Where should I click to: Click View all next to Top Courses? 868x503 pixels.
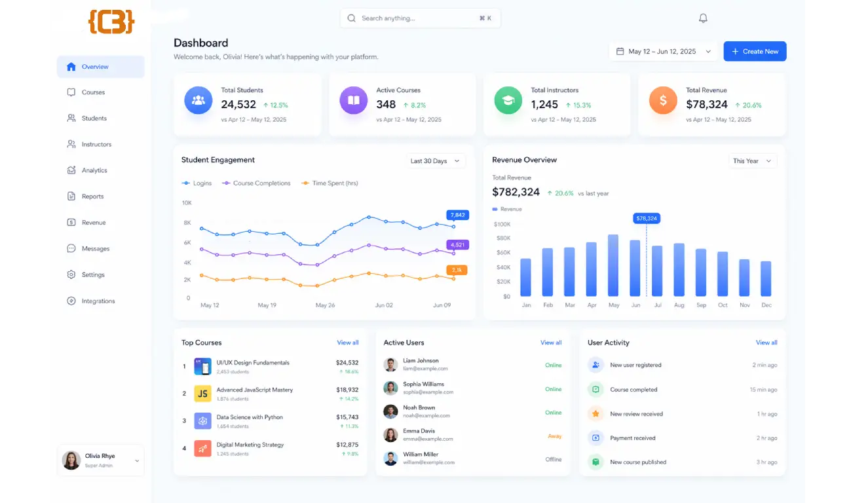[x=348, y=342]
